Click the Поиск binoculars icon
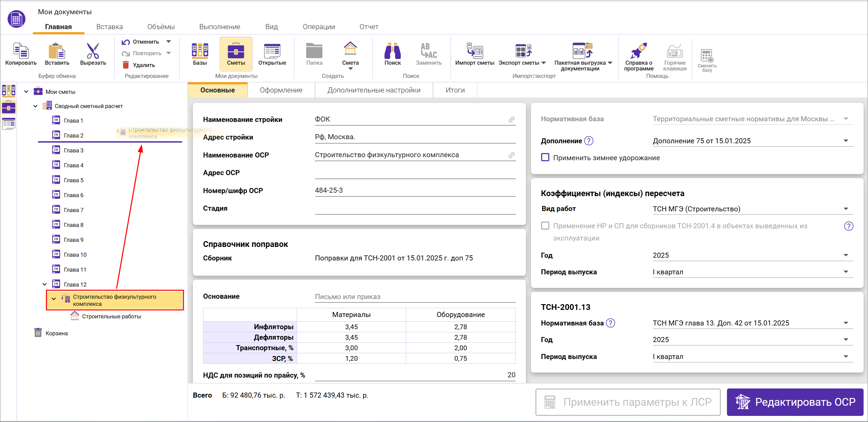Viewport: 868px width, 422px height. 392,51
